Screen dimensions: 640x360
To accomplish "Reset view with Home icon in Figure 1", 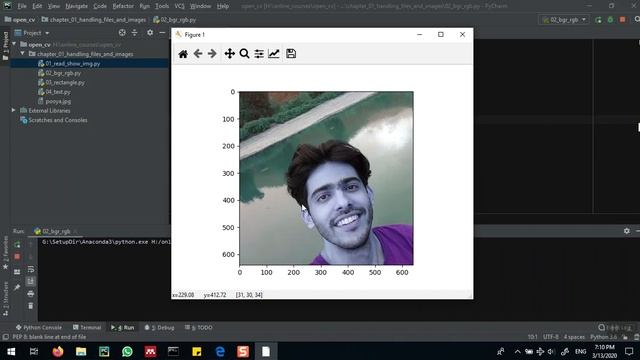I will tap(183, 54).
